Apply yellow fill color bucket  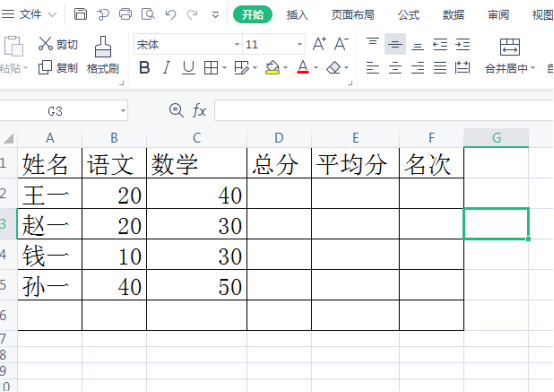coord(272,67)
